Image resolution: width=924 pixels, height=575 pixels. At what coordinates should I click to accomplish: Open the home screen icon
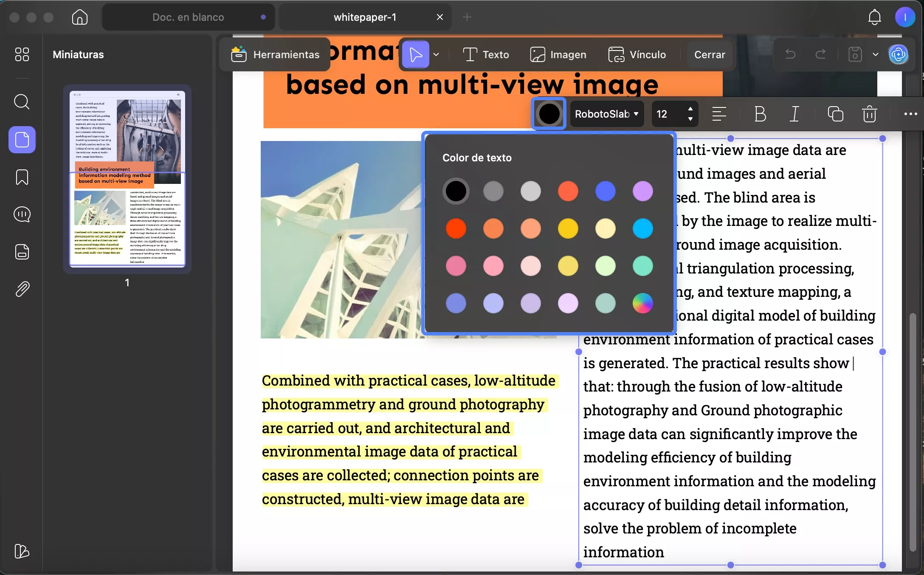pyautogui.click(x=80, y=17)
